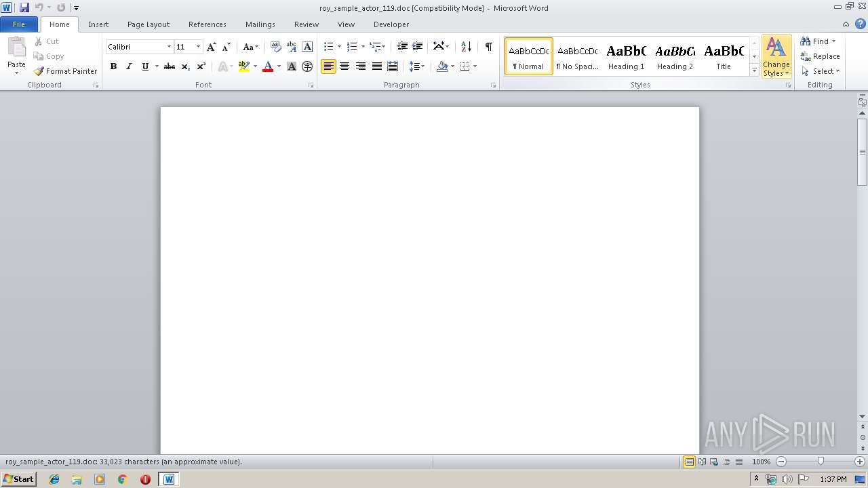Click the Select button

pos(821,71)
